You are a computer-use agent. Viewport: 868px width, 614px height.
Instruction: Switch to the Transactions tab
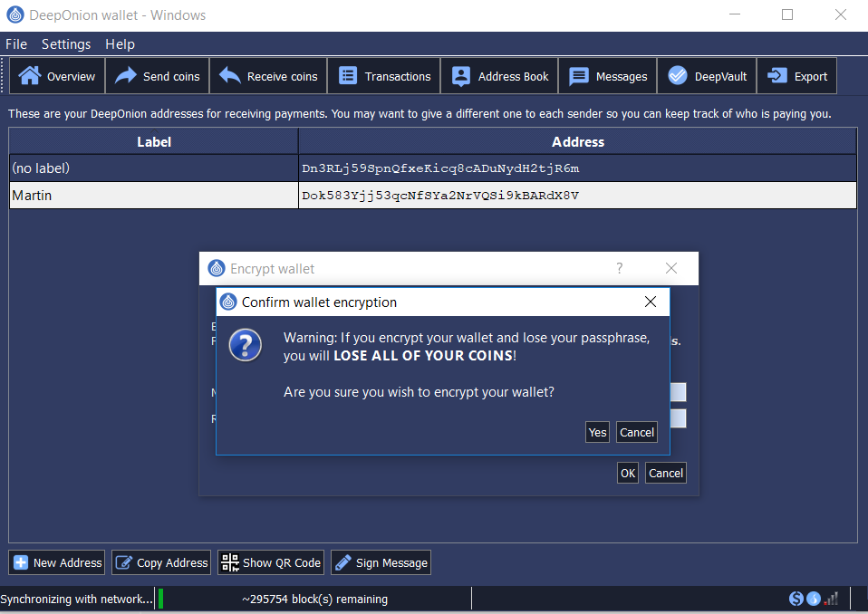point(384,76)
